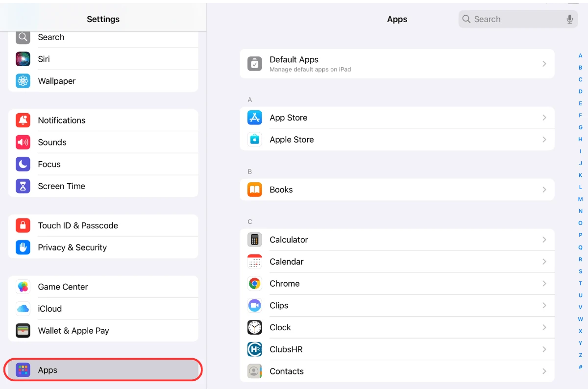Tap the microphone dictation icon in search
This screenshot has height=392, width=588.
point(569,19)
